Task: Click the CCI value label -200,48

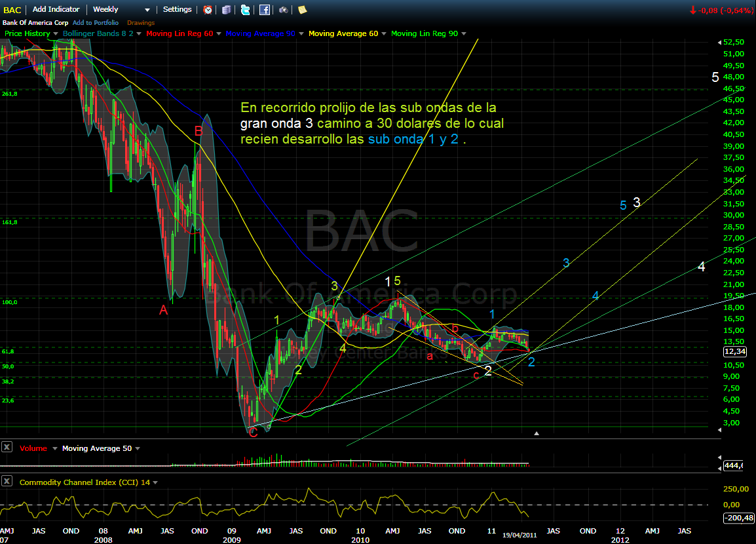Action: coord(739,518)
